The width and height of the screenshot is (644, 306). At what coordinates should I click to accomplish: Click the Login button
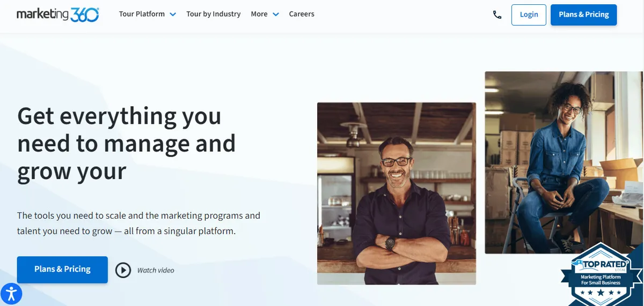(x=529, y=14)
